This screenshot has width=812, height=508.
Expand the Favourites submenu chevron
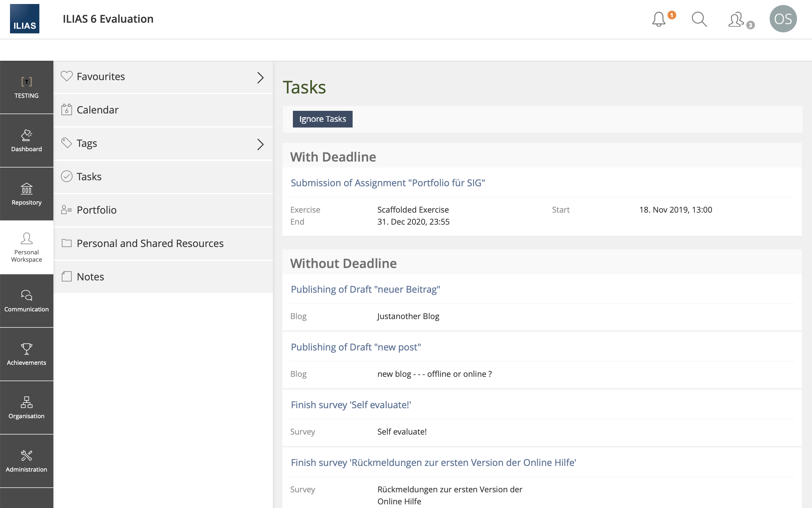260,77
